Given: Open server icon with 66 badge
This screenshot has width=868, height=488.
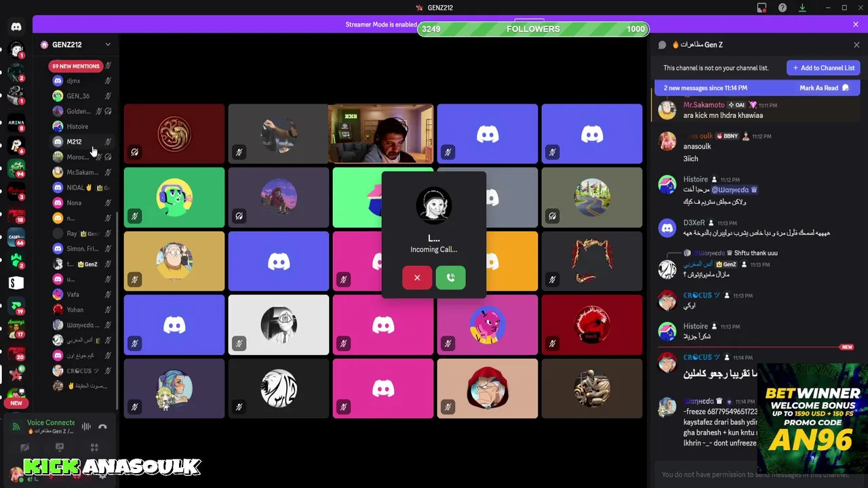Looking at the screenshot, I should click(x=16, y=237).
